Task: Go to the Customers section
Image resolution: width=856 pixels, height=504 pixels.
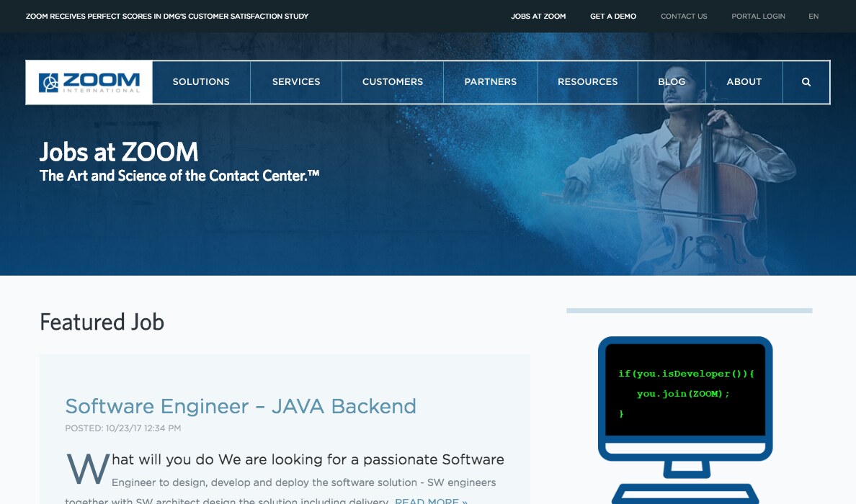Action: click(x=393, y=82)
